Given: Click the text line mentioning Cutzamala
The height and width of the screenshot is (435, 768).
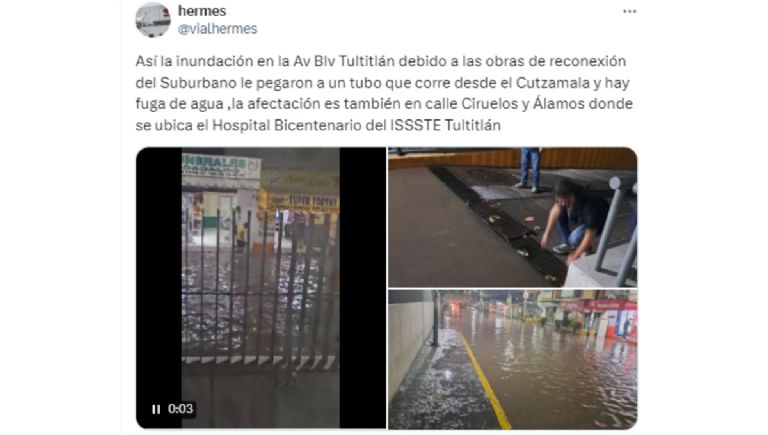Looking at the screenshot, I should (383, 83).
